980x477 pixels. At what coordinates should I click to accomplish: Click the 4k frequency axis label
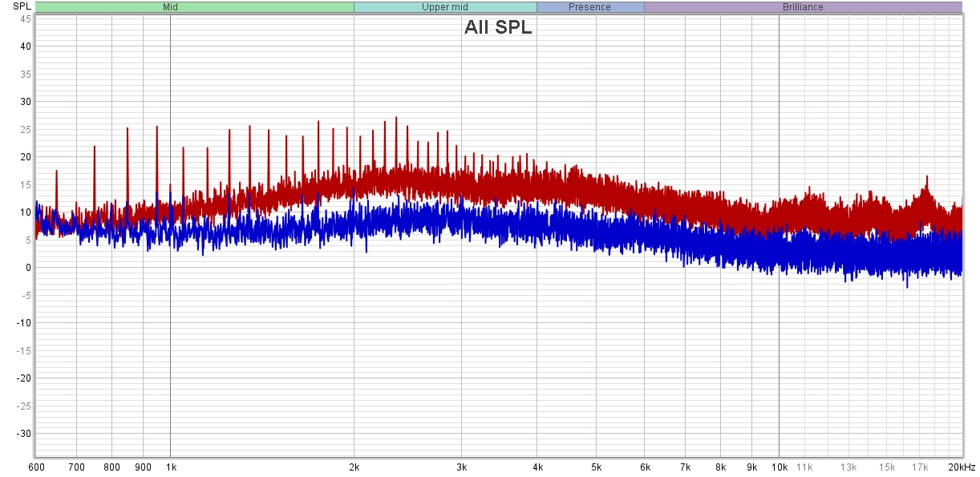[x=537, y=467]
